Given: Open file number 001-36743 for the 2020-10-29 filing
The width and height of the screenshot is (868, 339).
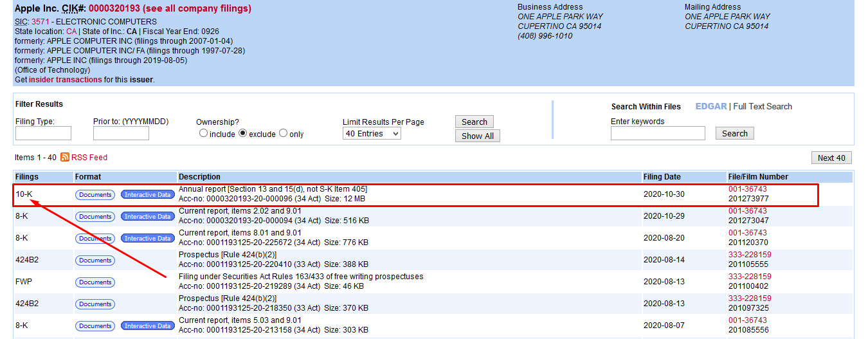Looking at the screenshot, I should point(747,211).
